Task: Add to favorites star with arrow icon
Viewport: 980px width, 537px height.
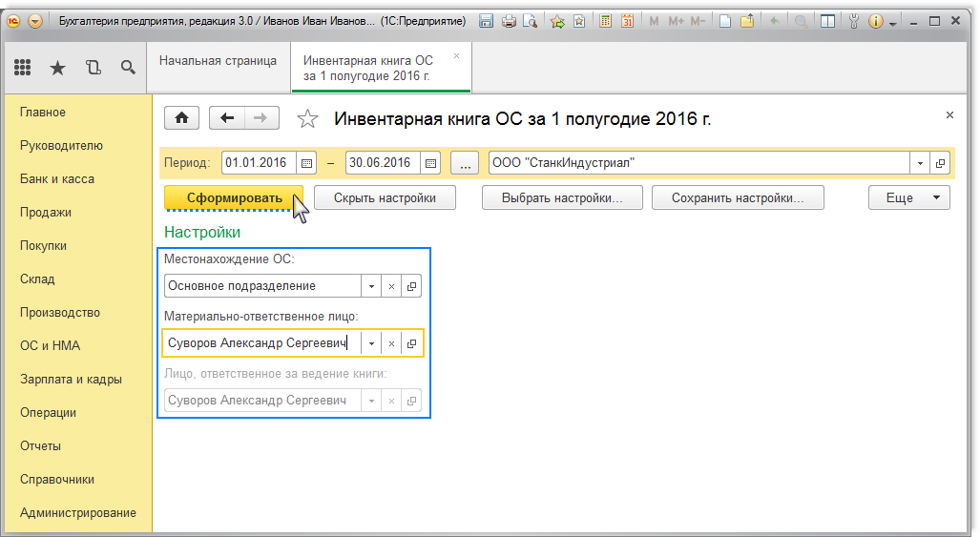Action: point(557,21)
